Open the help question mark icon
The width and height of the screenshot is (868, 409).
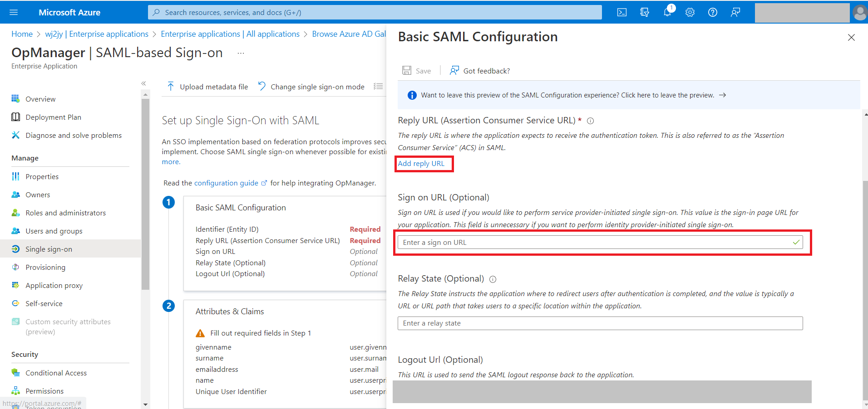[x=713, y=12]
